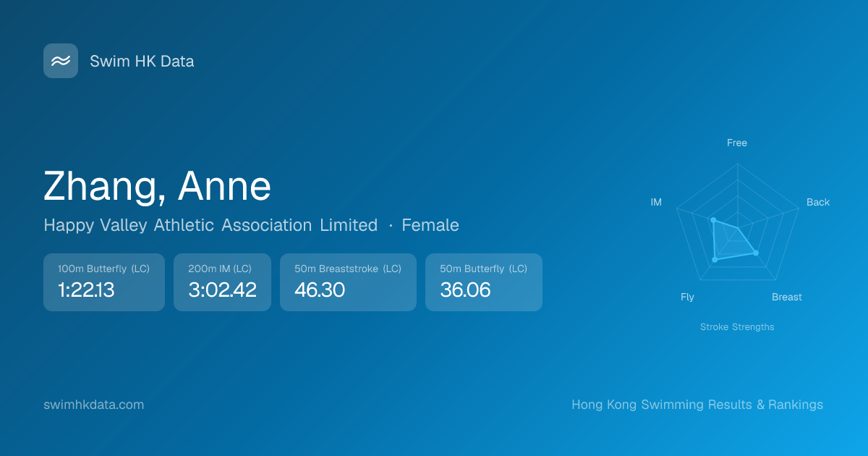
Task: Click the IM axis label on radar chart
Action: point(656,202)
